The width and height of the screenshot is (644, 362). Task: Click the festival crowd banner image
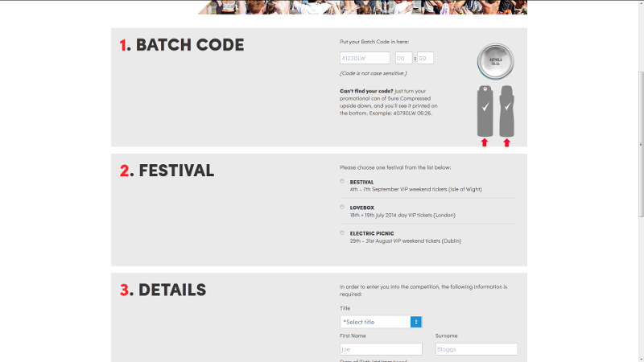click(x=362, y=7)
